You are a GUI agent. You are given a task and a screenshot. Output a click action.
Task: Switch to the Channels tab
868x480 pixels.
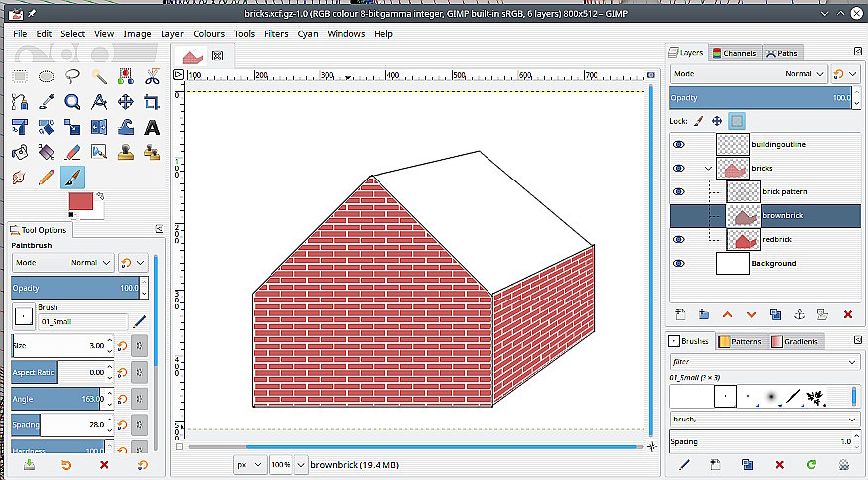click(x=735, y=53)
